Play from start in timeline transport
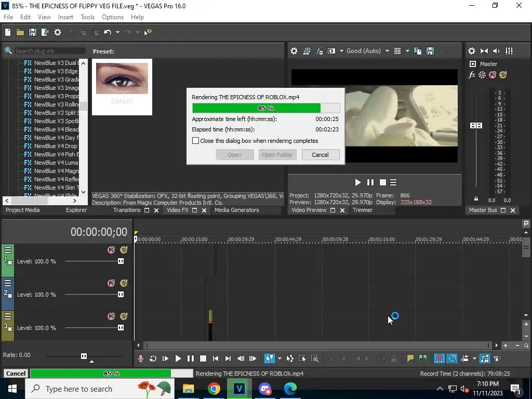The width and height of the screenshot is (532, 399). point(166,358)
